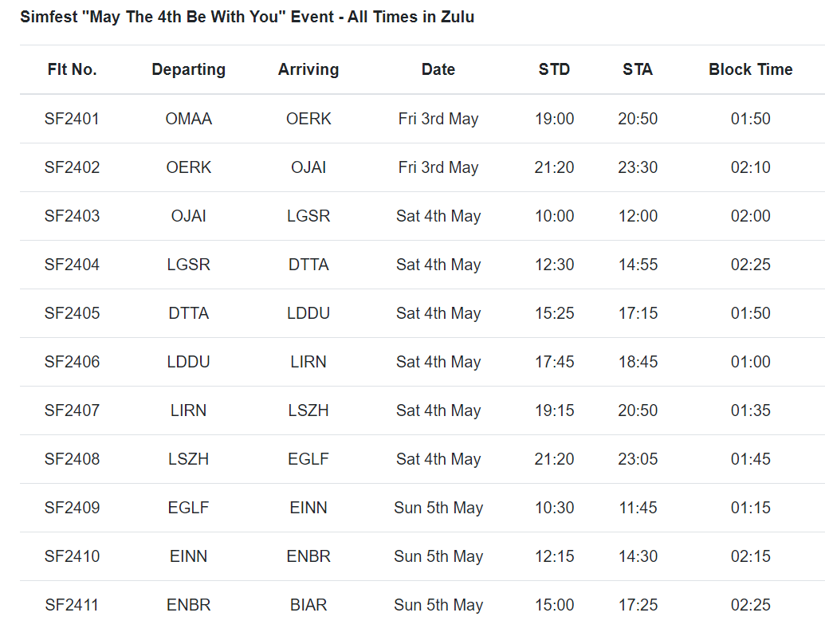Screen dimensions: 825x644
Task: Click departing airport OMAA
Action: (x=188, y=119)
